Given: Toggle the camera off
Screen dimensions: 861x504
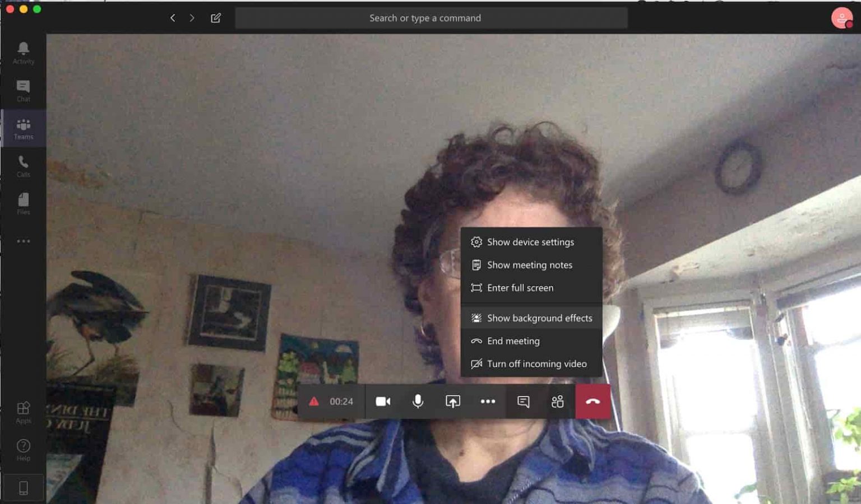Looking at the screenshot, I should (383, 401).
